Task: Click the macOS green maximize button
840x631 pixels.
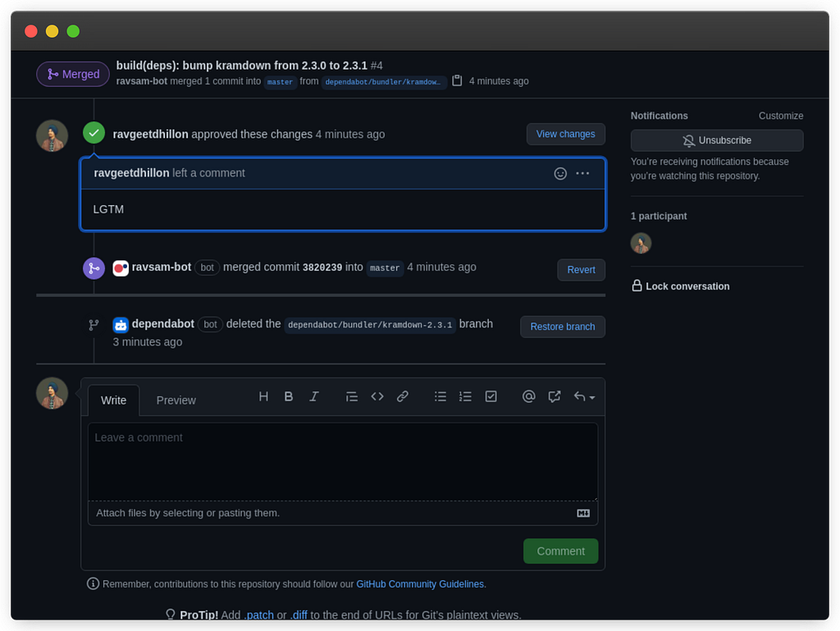Action: (x=73, y=31)
